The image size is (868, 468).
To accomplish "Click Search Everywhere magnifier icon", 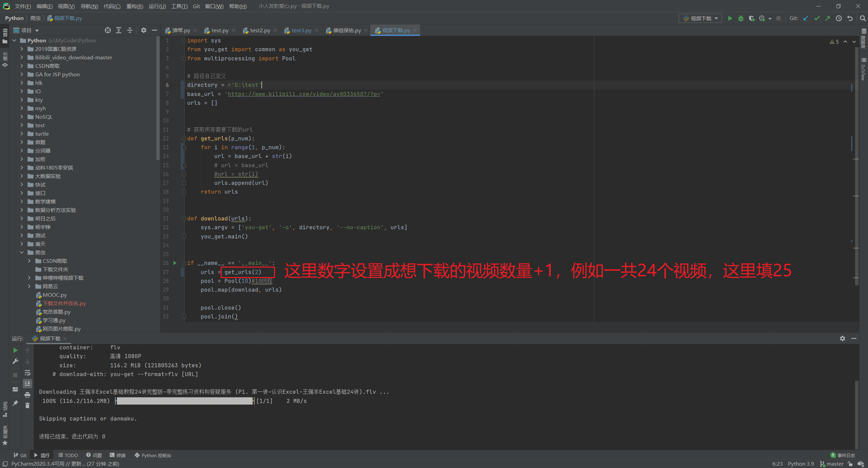I will 863,18.
